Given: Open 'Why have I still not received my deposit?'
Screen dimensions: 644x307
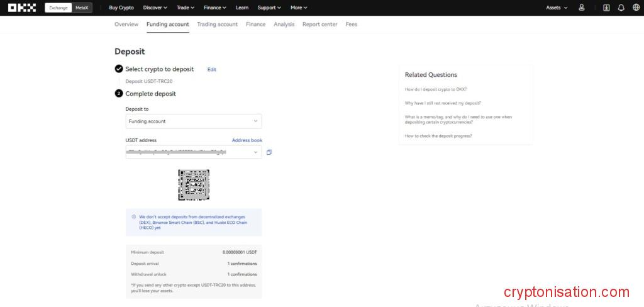Looking at the screenshot, I should coord(443,103).
